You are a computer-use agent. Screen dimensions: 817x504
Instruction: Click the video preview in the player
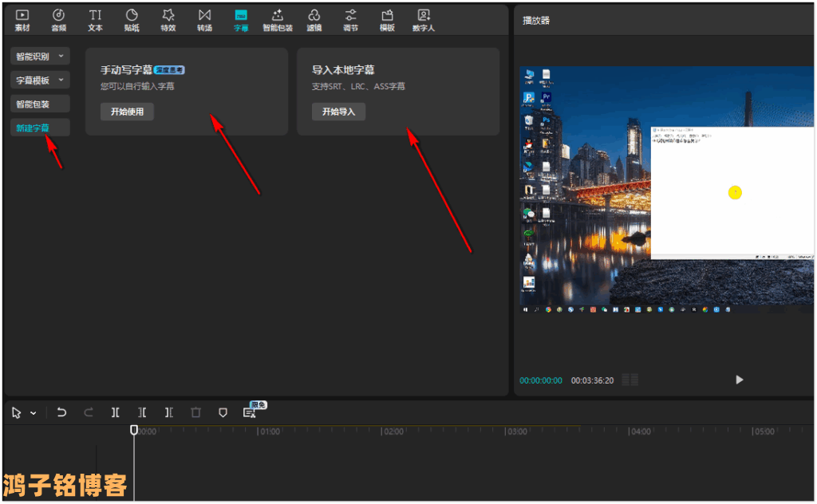tap(666, 190)
